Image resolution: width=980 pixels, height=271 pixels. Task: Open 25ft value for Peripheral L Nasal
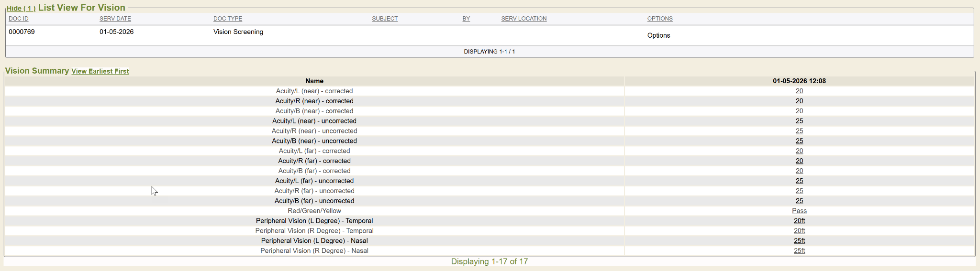pyautogui.click(x=799, y=241)
